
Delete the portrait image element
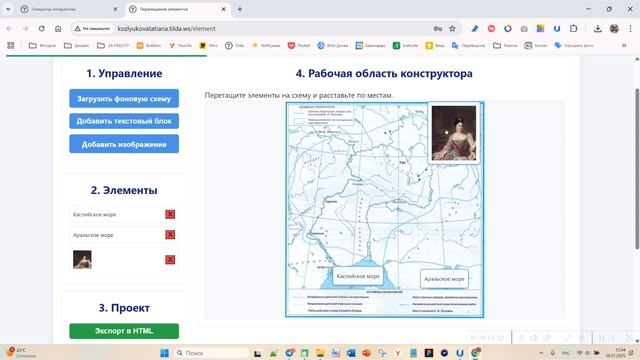pyautogui.click(x=170, y=260)
